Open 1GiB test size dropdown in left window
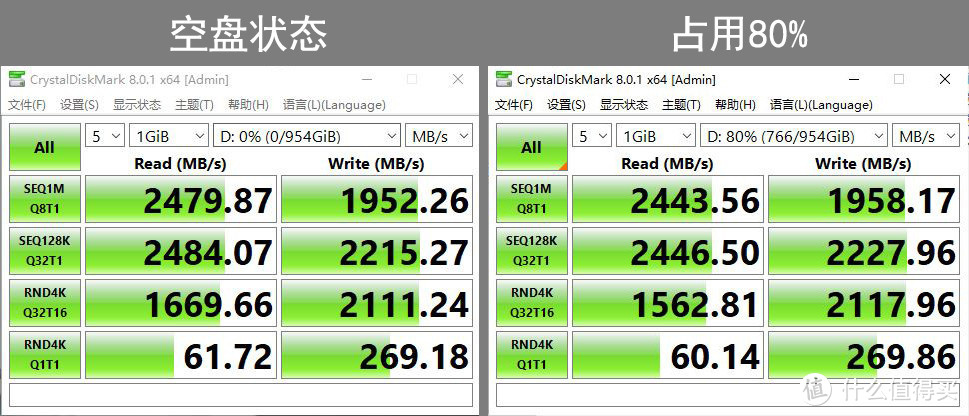The height and width of the screenshot is (416, 969). point(169,136)
